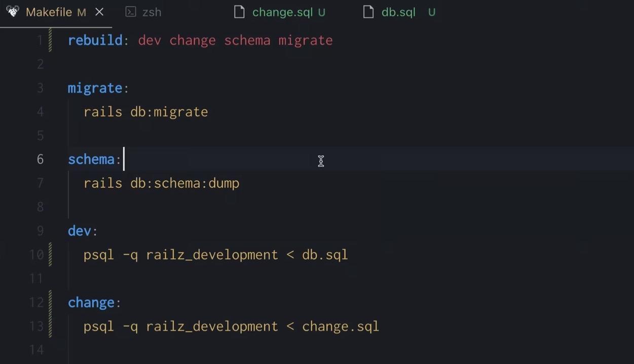Switch to the db.sql tab
Screen dimensions: 634x364
(x=398, y=12)
